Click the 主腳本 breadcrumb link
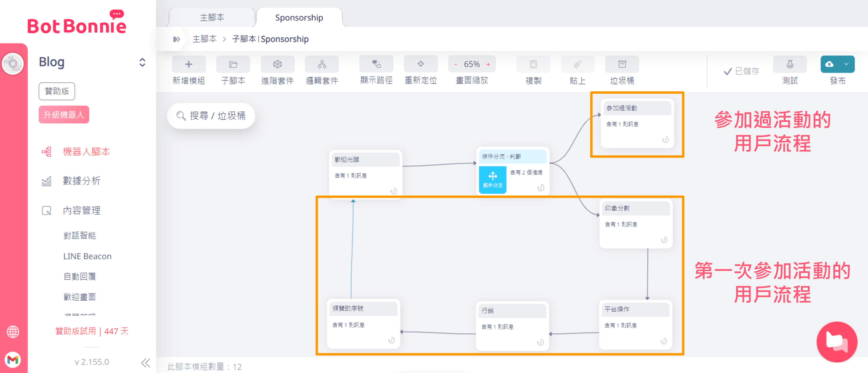Viewport: 868px width, 373px height. [x=204, y=39]
